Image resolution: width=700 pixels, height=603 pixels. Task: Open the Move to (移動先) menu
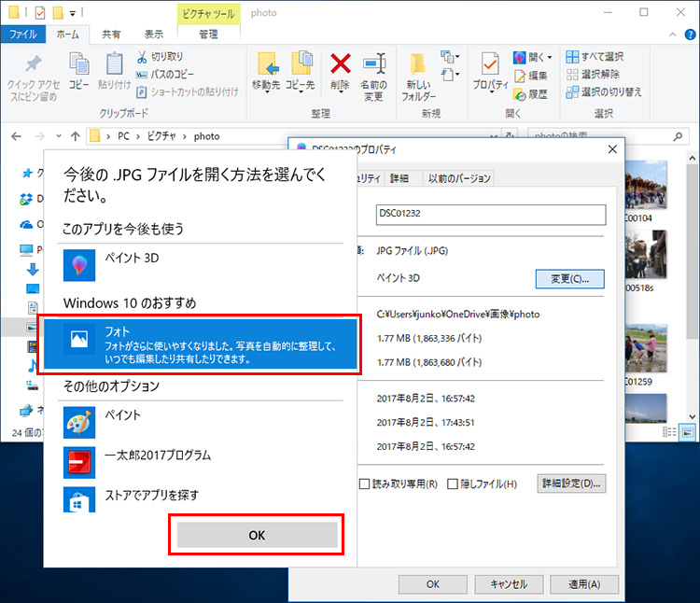(266, 72)
